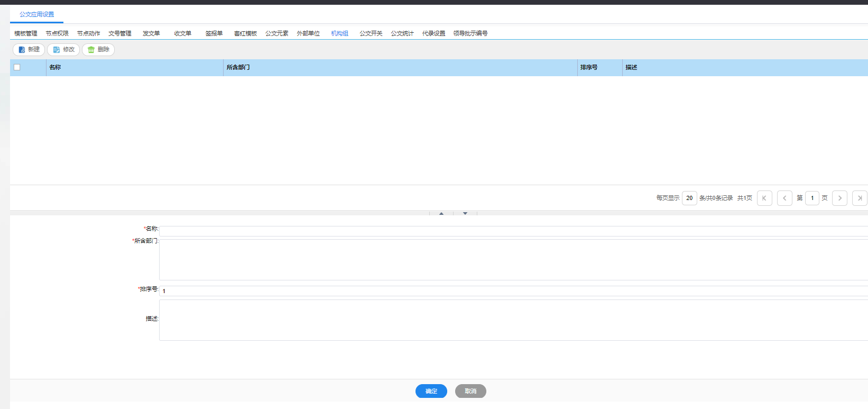Jump to the last page of records
The height and width of the screenshot is (409, 868).
click(x=860, y=198)
